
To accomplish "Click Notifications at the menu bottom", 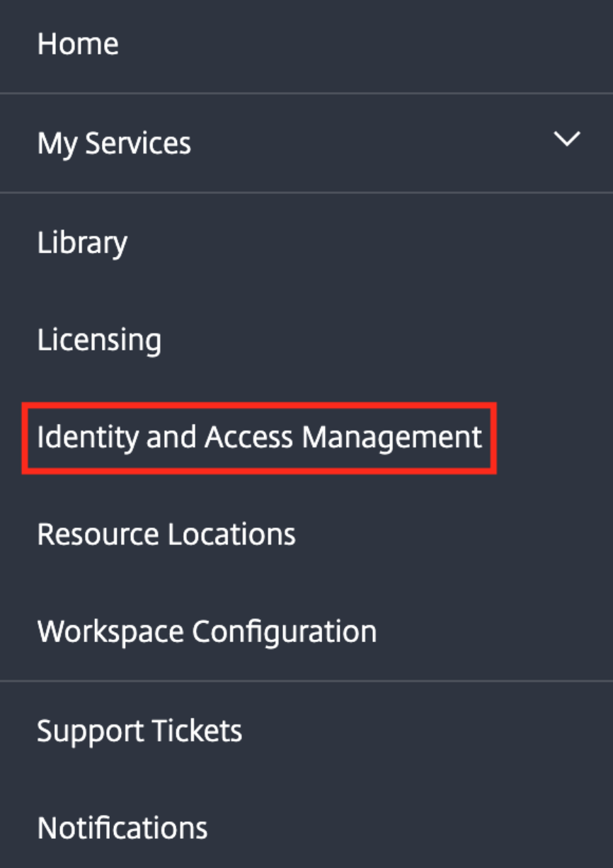I will 122,828.
